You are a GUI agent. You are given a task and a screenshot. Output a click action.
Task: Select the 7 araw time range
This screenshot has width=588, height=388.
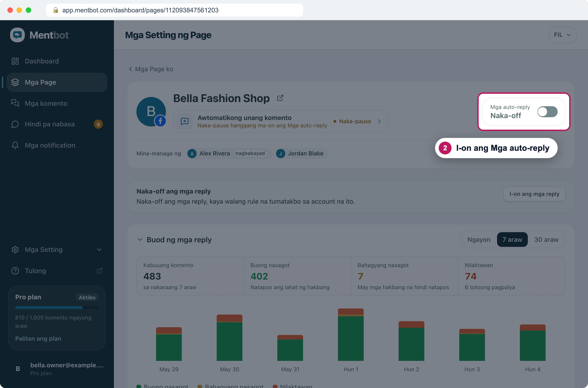[x=512, y=240]
